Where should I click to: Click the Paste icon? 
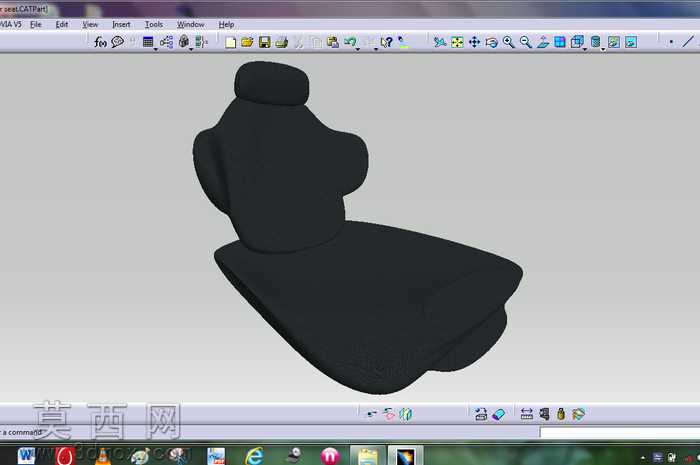coord(333,42)
